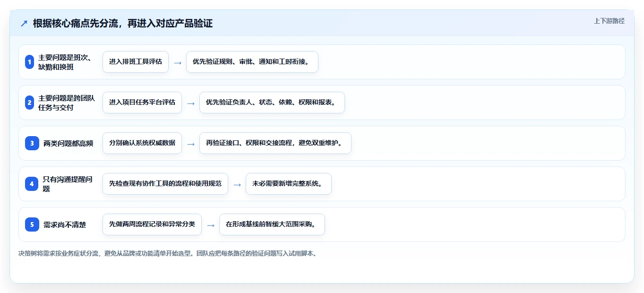Click the 上下游路径 label

(609, 21)
